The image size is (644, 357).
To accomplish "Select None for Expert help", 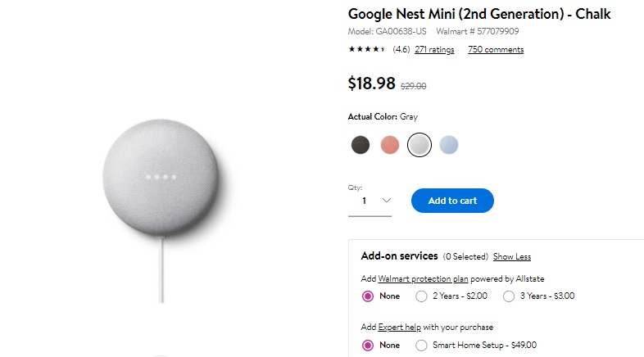I will pos(368,345).
